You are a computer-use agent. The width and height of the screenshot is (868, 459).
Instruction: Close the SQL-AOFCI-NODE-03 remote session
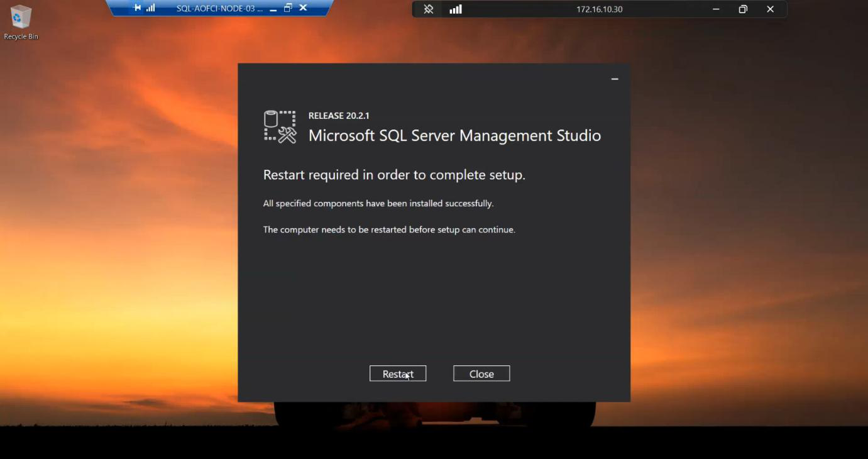[x=303, y=8]
